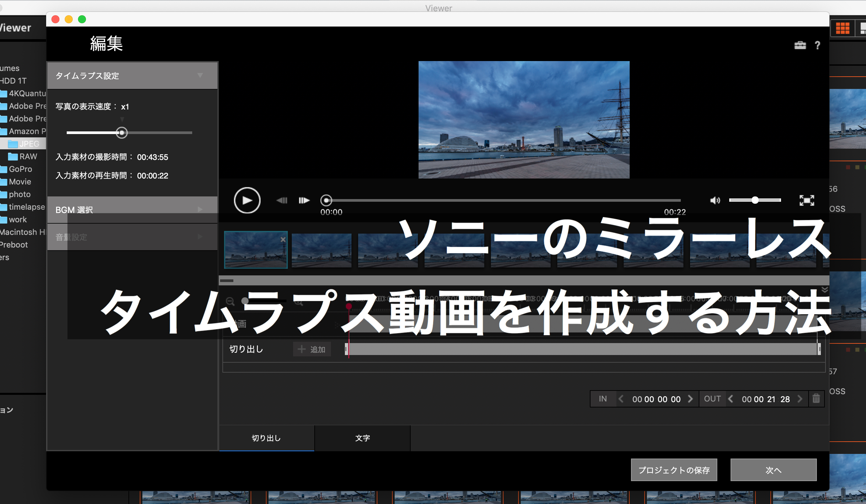The image size is (866, 504).
Task: Click the 次へ button
Action: (x=773, y=469)
